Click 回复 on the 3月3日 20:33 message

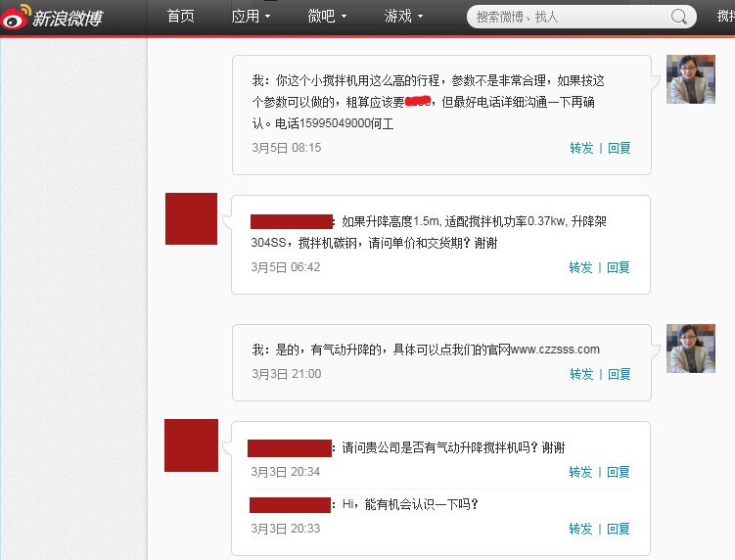coord(619,529)
